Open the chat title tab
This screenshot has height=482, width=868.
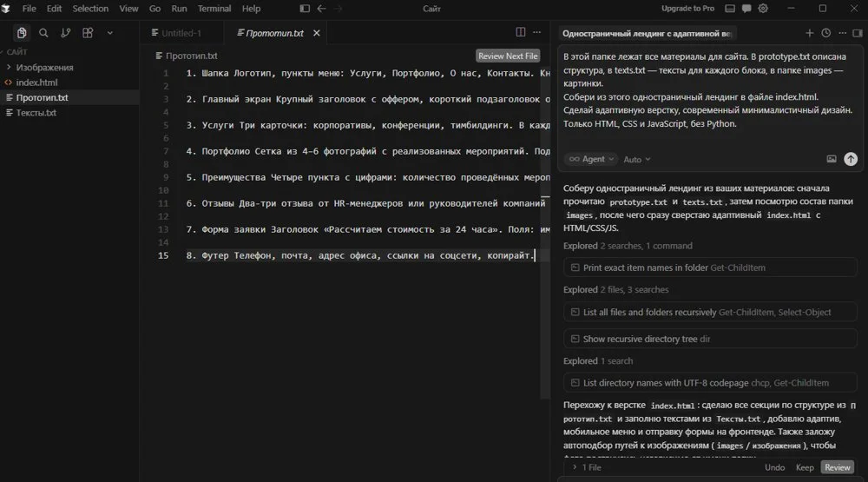point(648,34)
